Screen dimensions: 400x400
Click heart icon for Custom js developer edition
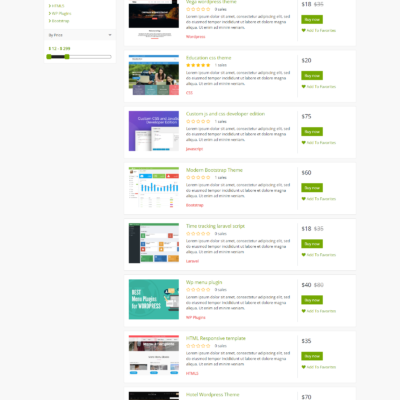304,143
